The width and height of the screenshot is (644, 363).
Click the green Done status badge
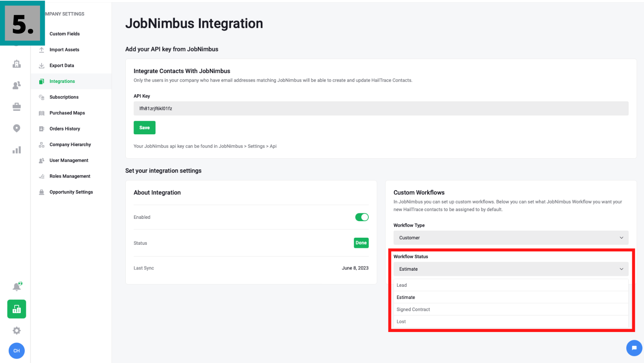tap(361, 243)
